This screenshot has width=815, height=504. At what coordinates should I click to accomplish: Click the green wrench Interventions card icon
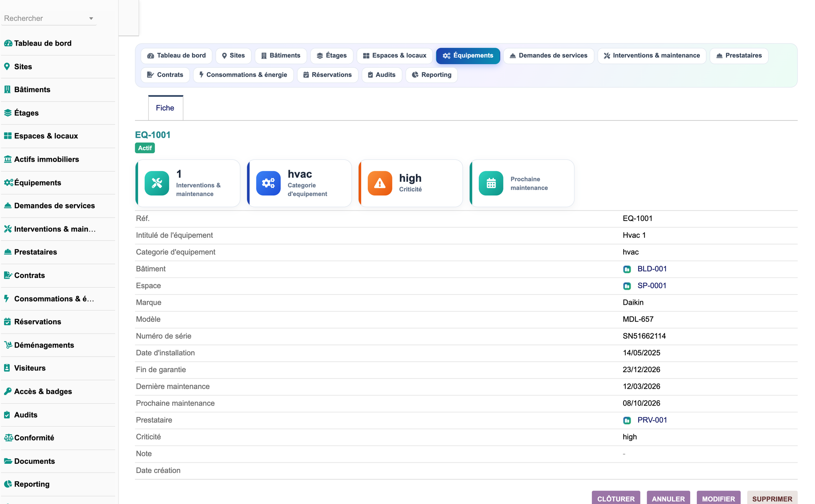(x=157, y=183)
